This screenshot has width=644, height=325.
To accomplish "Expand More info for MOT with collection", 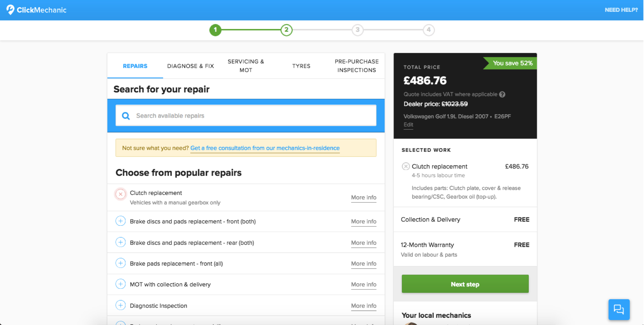I will tap(364, 285).
